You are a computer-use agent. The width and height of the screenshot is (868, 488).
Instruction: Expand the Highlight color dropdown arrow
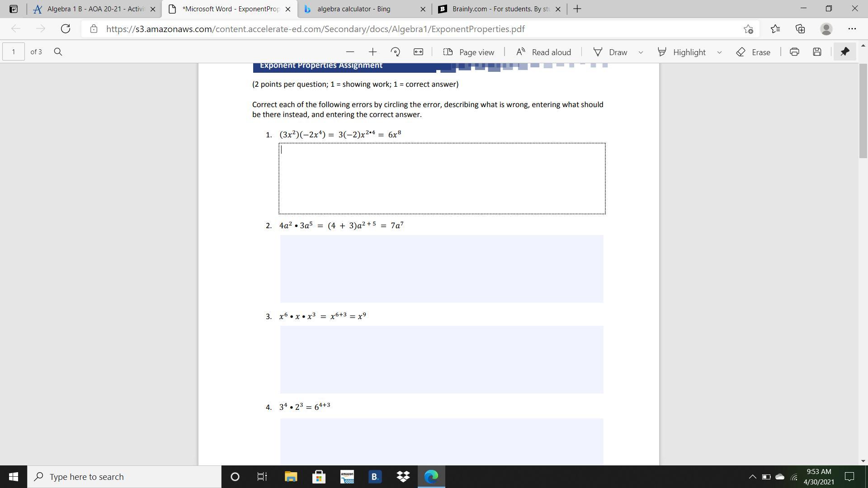click(x=719, y=52)
